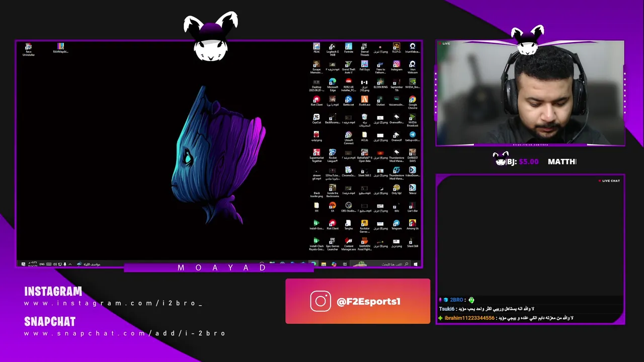Image resolution: width=644 pixels, height=362 pixels.
Task: Click the instagram.com/i2bro_ link text
Action: 113,303
